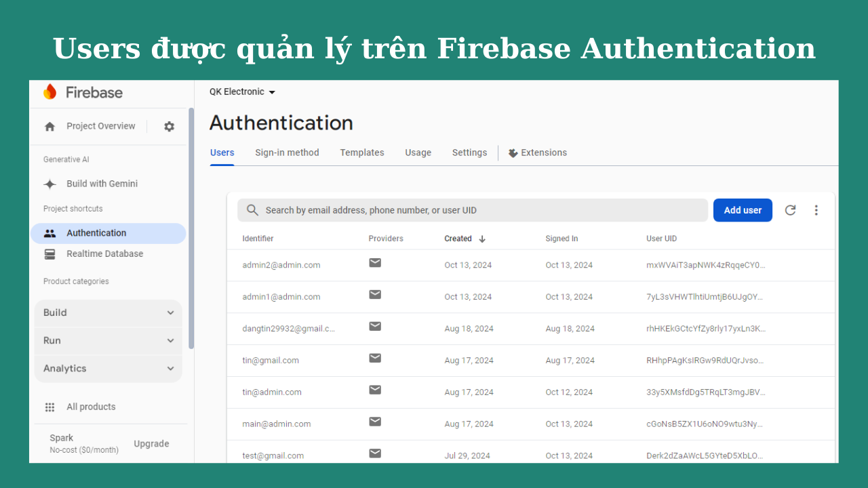Click UID Derk2dZaAWcL5GYteD5XbLO…
868x488 pixels.
705,456
